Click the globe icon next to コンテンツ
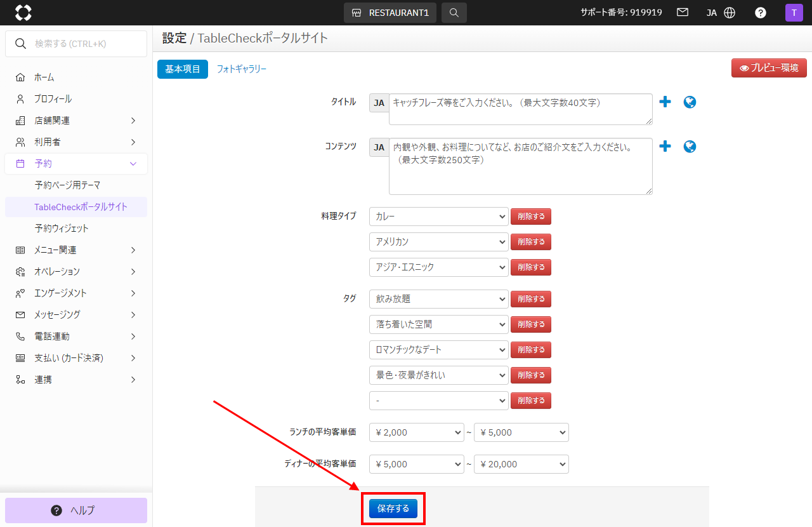 [x=690, y=146]
